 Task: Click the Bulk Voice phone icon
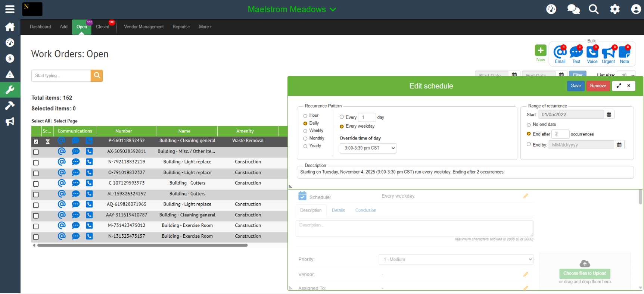[592, 53]
